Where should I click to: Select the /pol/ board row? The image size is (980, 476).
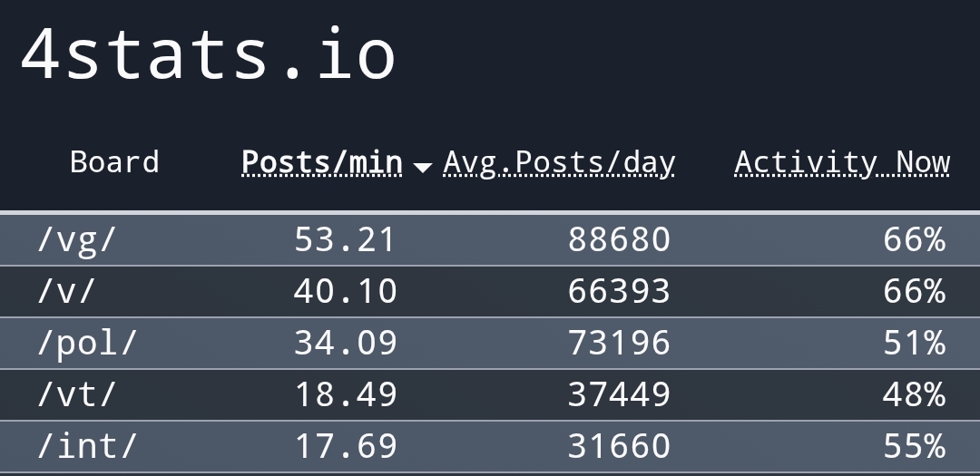point(86,344)
